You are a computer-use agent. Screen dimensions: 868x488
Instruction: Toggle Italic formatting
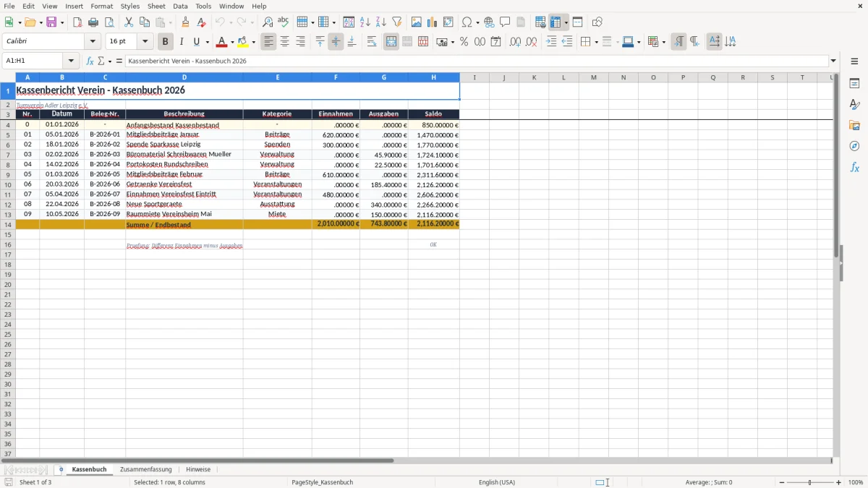tap(182, 42)
